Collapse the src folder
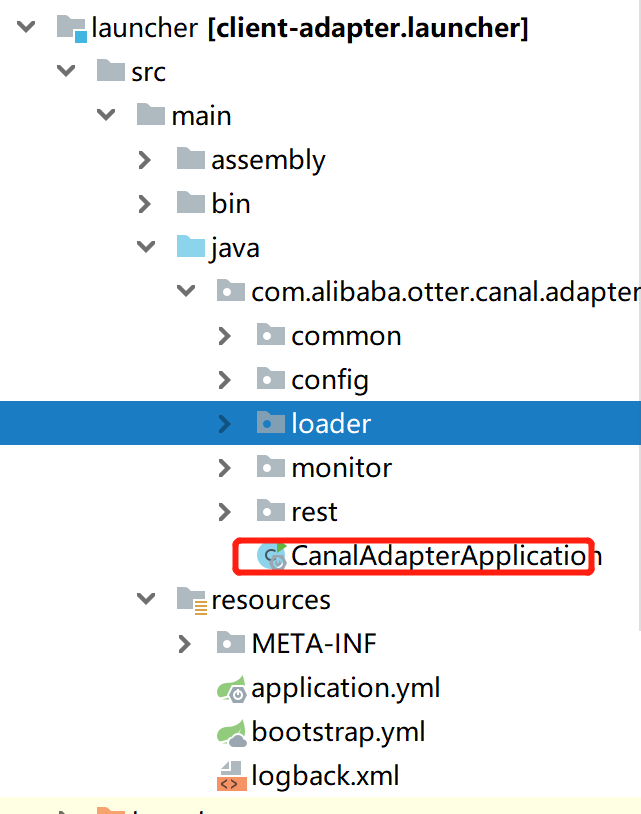The width and height of the screenshot is (641, 814). click(x=65, y=71)
